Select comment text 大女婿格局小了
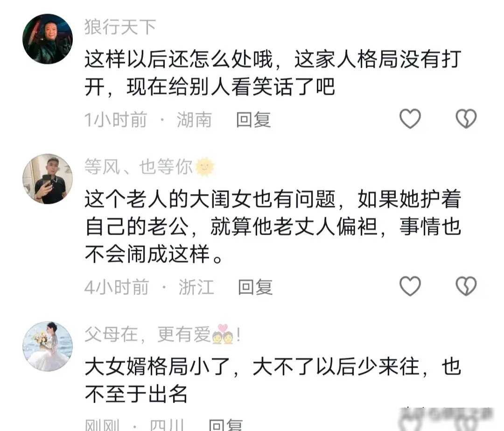 [273, 380]
